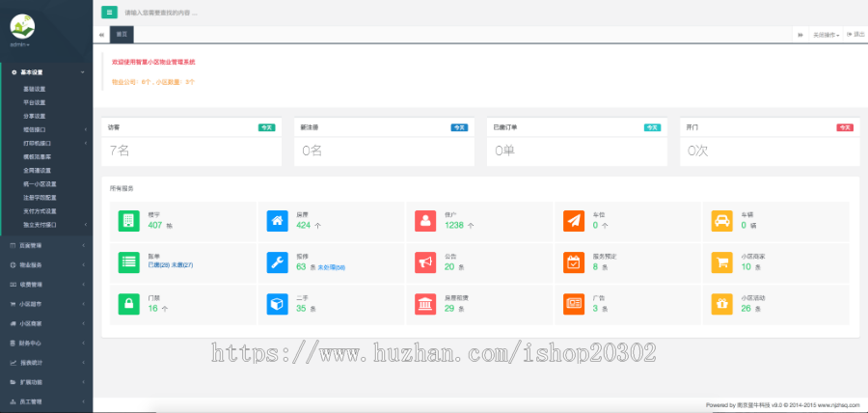
Task: Click the '7名' visitor count
Action: pyautogui.click(x=120, y=151)
